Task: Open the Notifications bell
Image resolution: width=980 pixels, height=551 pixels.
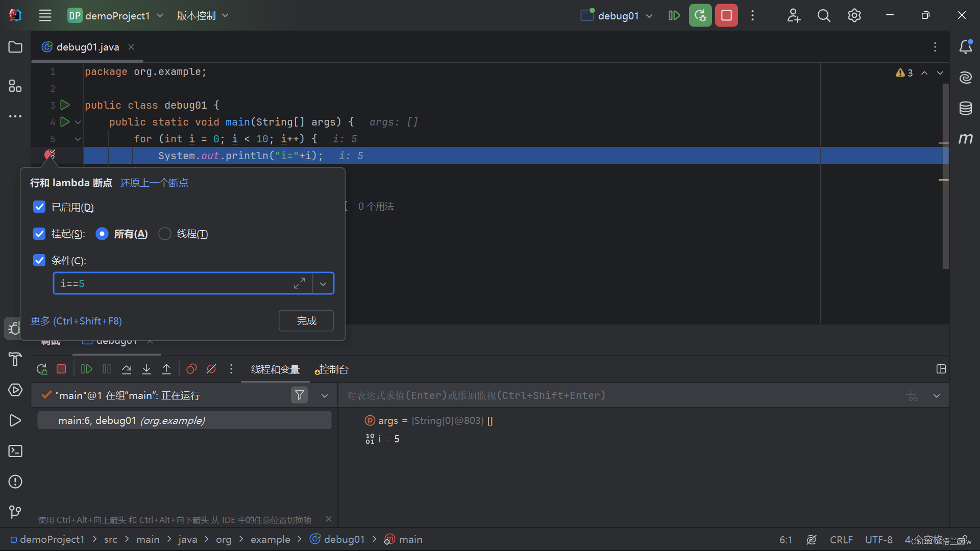Action: [x=966, y=47]
